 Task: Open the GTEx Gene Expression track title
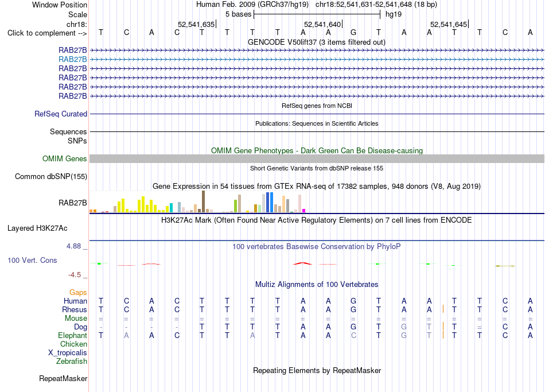coord(317,186)
